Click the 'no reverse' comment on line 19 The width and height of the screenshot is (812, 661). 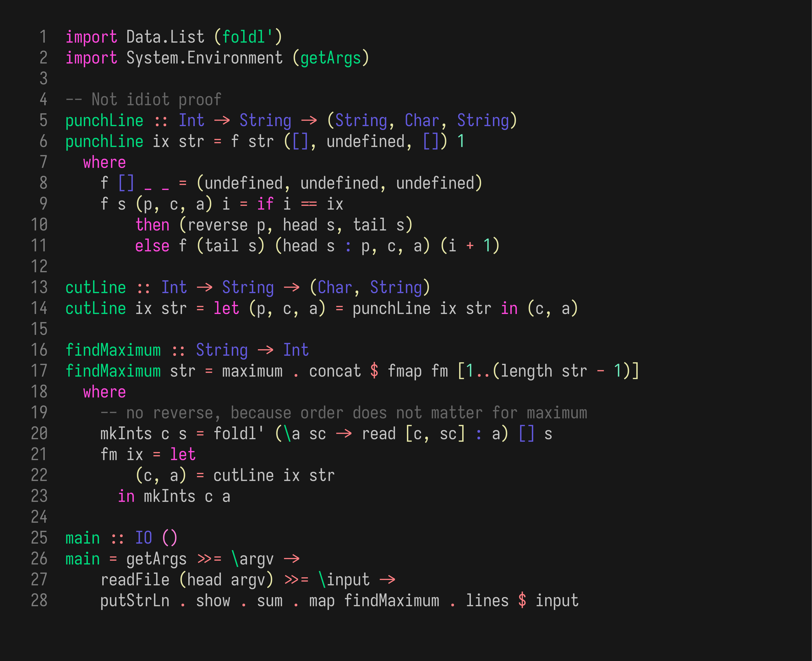click(x=343, y=413)
